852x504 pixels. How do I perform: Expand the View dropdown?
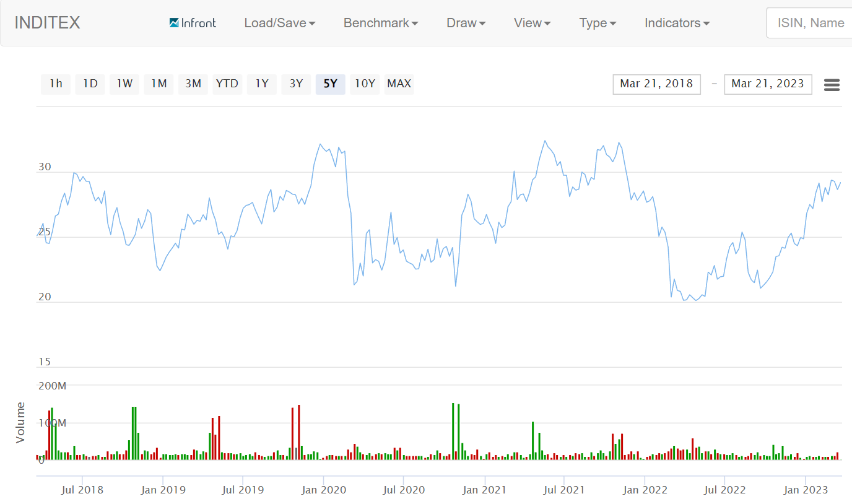(532, 23)
